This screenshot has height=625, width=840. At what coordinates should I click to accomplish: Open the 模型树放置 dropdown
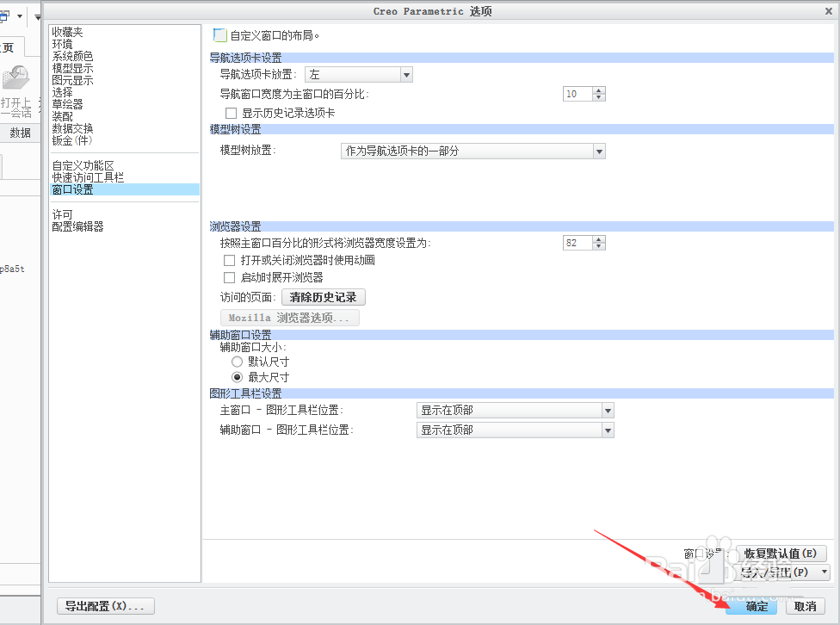click(473, 152)
